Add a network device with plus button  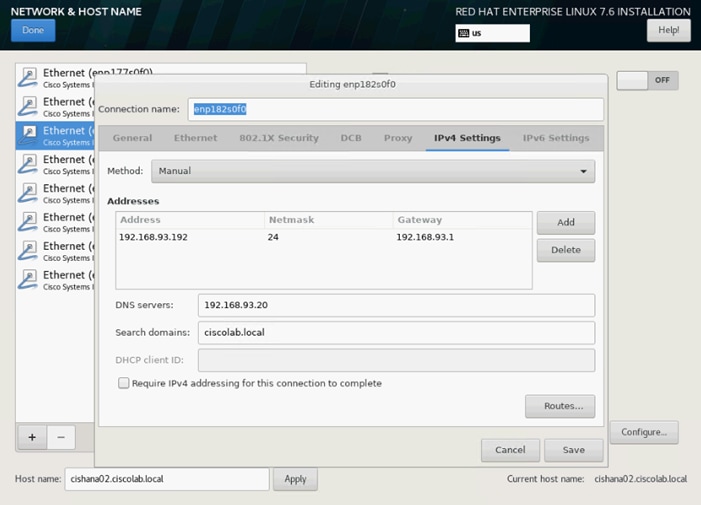click(32, 437)
